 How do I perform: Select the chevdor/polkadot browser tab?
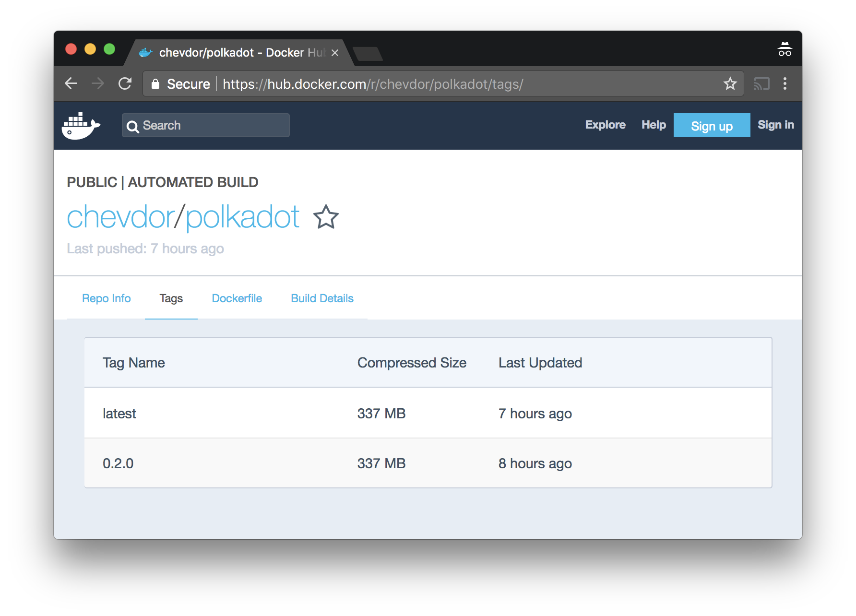pos(239,53)
